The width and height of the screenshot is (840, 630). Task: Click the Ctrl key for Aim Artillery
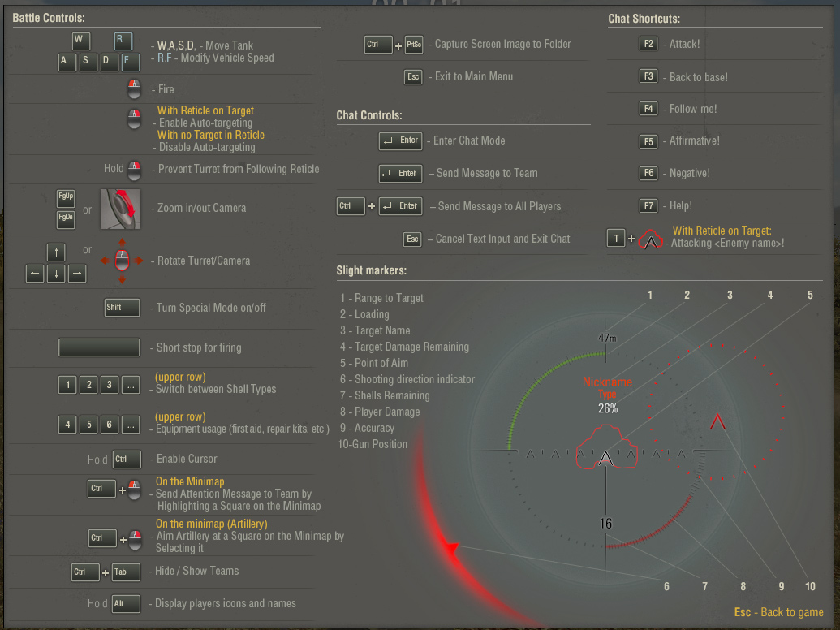102,538
